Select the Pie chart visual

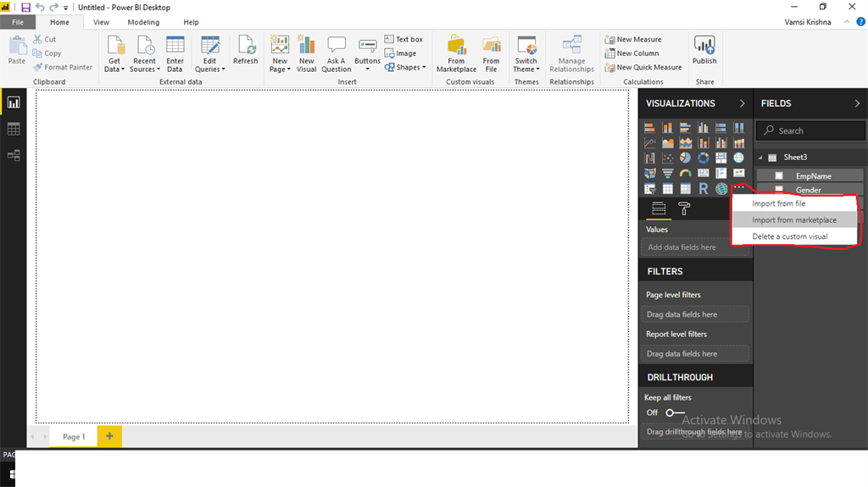(x=685, y=158)
